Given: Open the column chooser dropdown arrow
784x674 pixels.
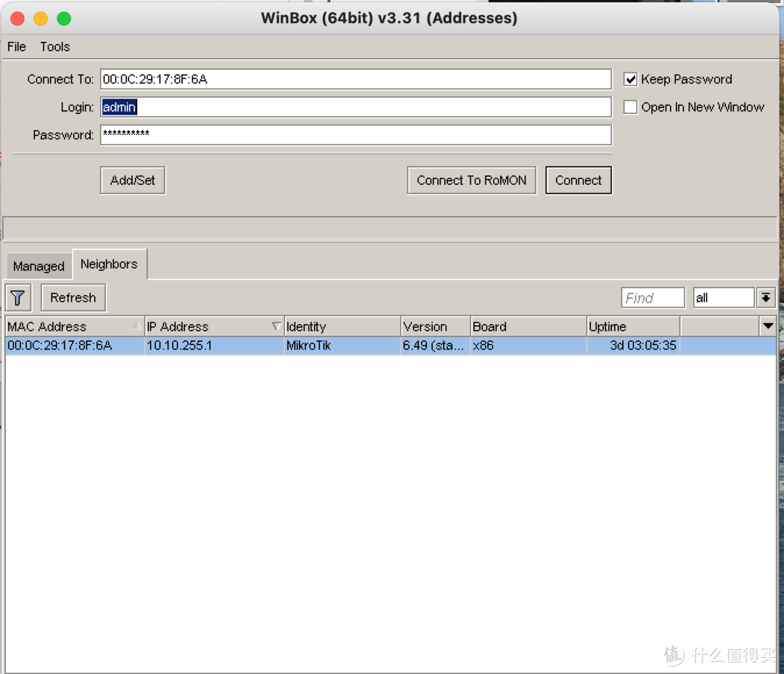Looking at the screenshot, I should (768, 326).
